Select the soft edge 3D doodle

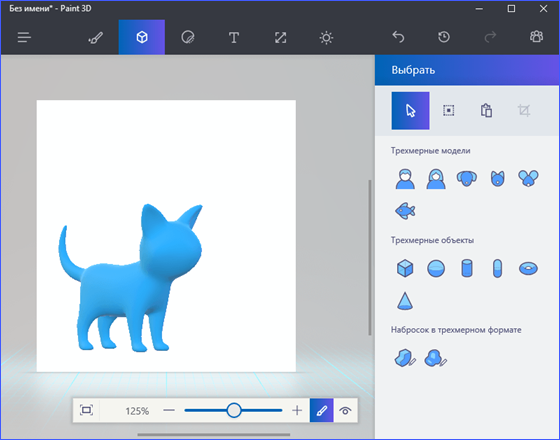point(435,358)
